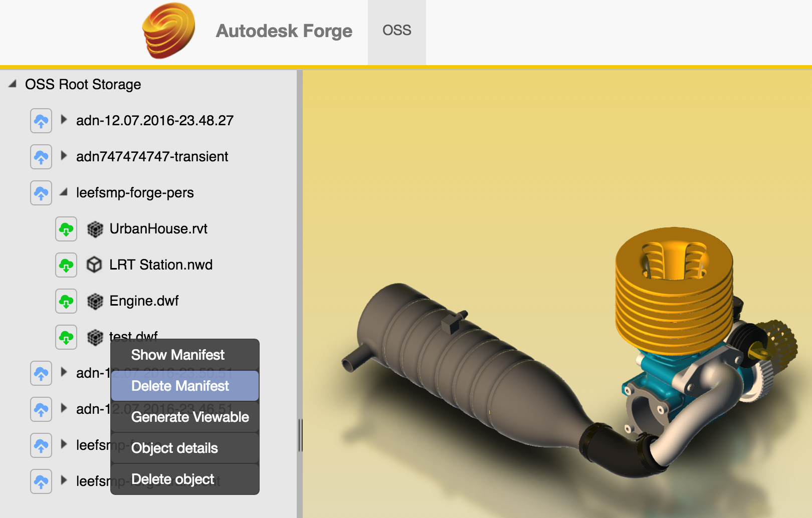Choose Show Manifest from context menu
The width and height of the screenshot is (812, 518).
click(x=185, y=355)
